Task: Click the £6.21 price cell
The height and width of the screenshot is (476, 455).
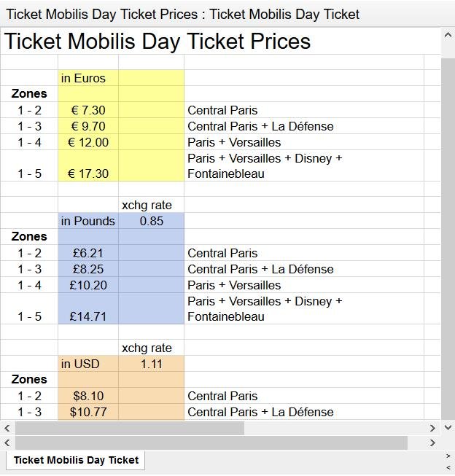Action: pyautogui.click(x=88, y=253)
